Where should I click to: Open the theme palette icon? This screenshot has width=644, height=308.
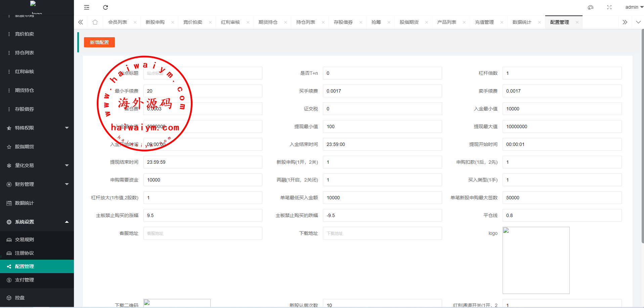(591, 7)
